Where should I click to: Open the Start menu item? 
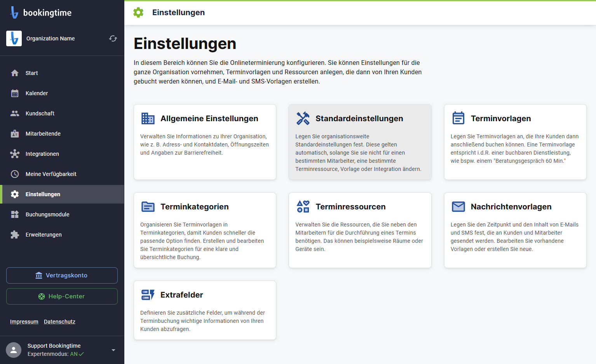(x=62, y=73)
